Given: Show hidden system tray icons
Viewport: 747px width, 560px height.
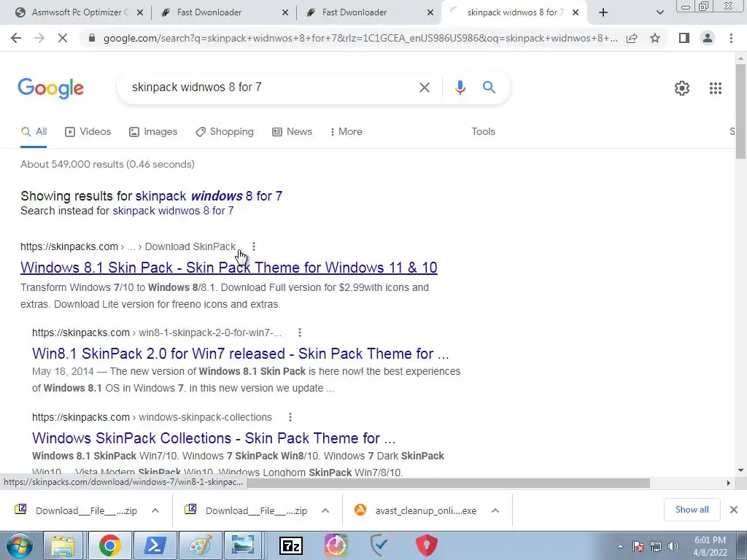Looking at the screenshot, I should 620,546.
